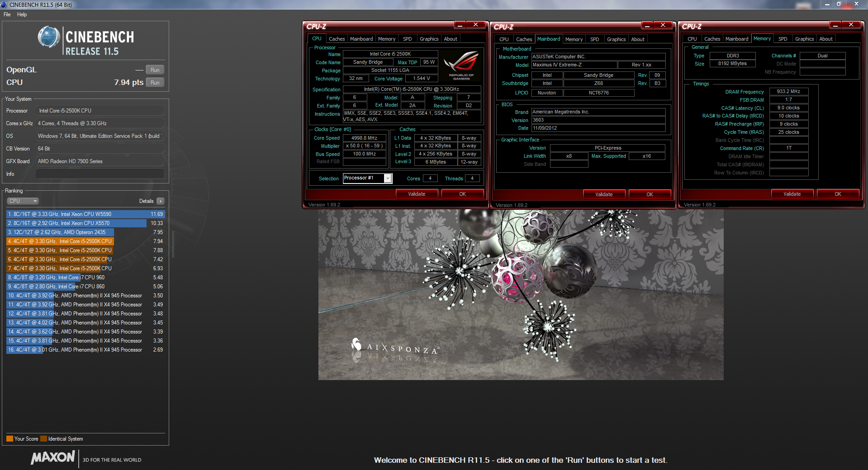
Task: Open the Help menu
Action: (22, 14)
